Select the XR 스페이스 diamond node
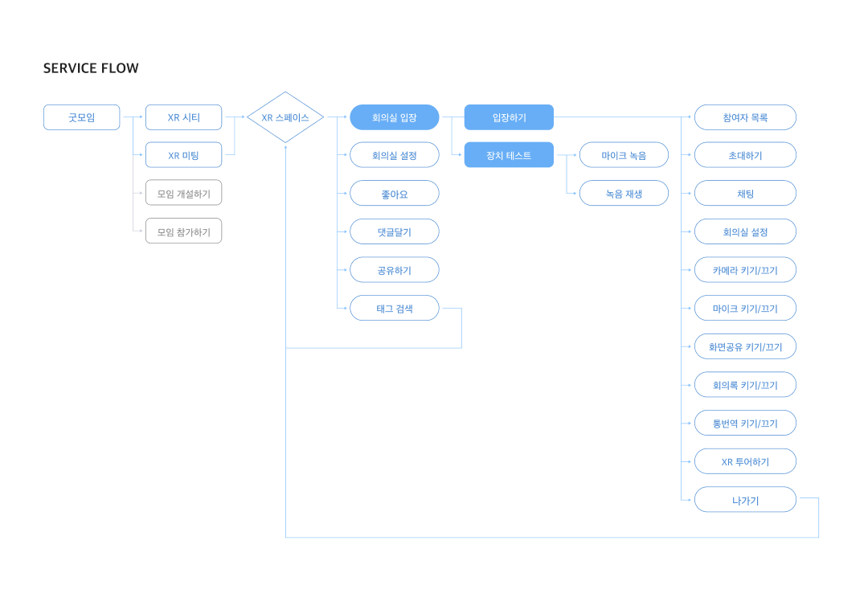 point(285,117)
